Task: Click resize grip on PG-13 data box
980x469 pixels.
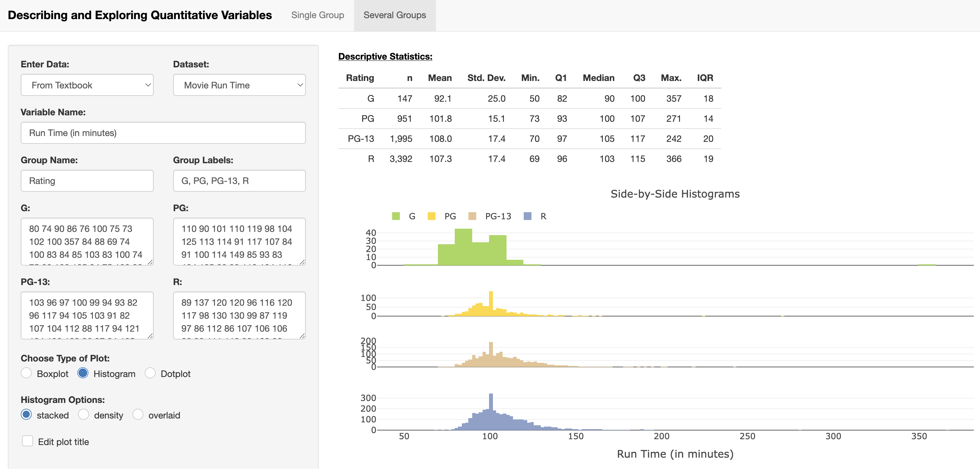Action: click(x=150, y=336)
